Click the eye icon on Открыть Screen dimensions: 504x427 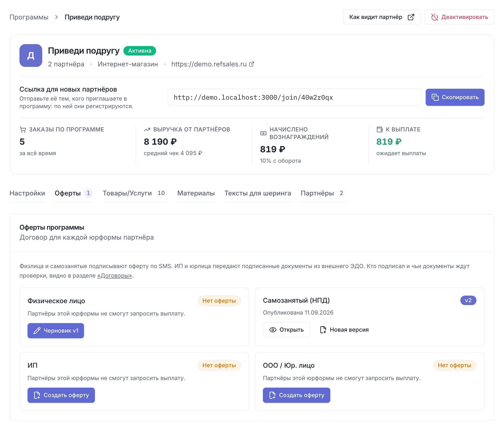pyautogui.click(x=273, y=330)
